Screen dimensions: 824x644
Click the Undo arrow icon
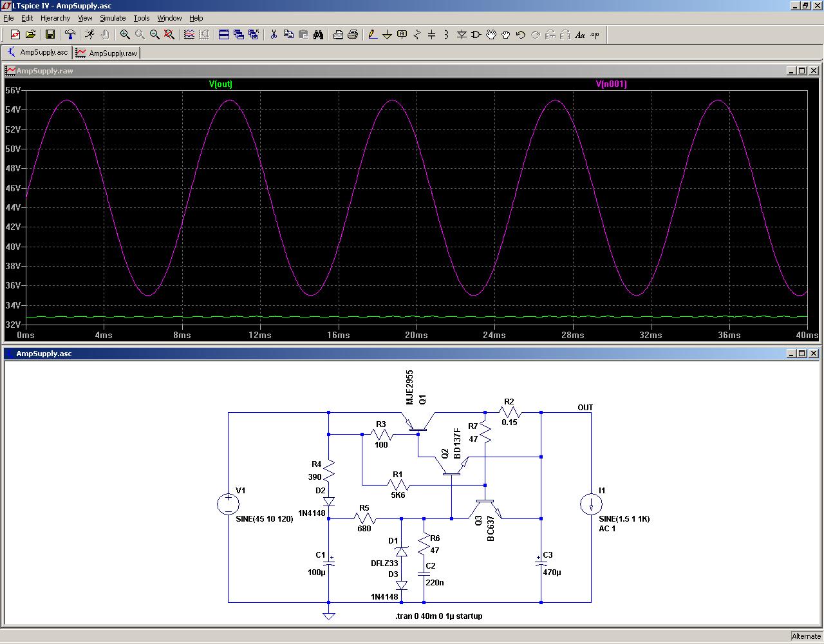tap(521, 35)
